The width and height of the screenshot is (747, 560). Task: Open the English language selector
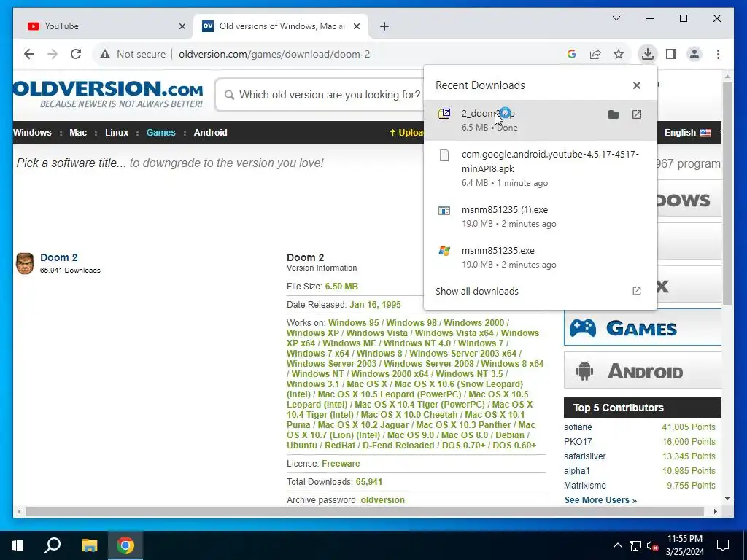coord(687,133)
